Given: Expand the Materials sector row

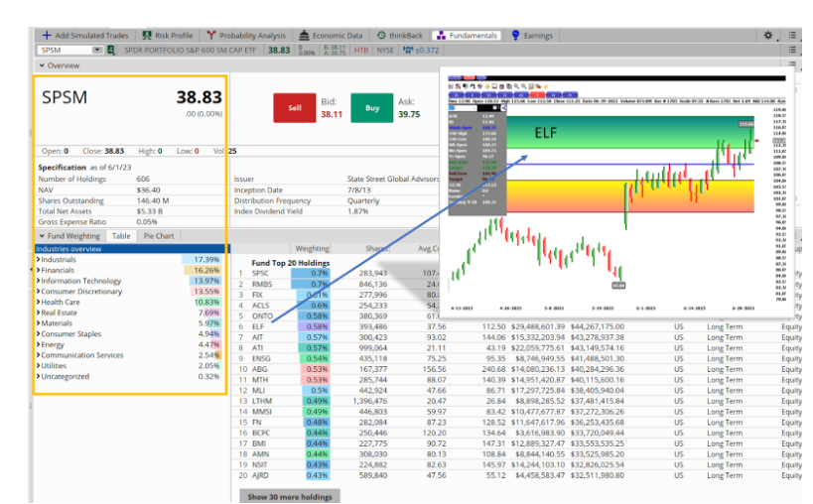Looking at the screenshot, I should tap(38, 322).
